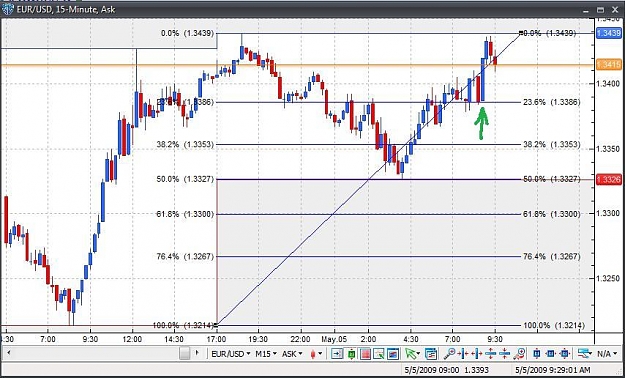
Task: Click the blue 1.3439 price tag
Action: pos(609,33)
